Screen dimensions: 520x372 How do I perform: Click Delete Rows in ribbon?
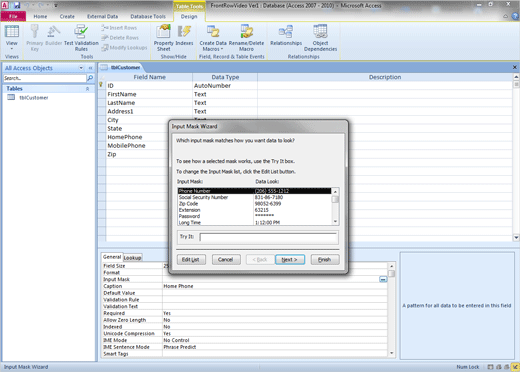pyautogui.click(x=120, y=38)
